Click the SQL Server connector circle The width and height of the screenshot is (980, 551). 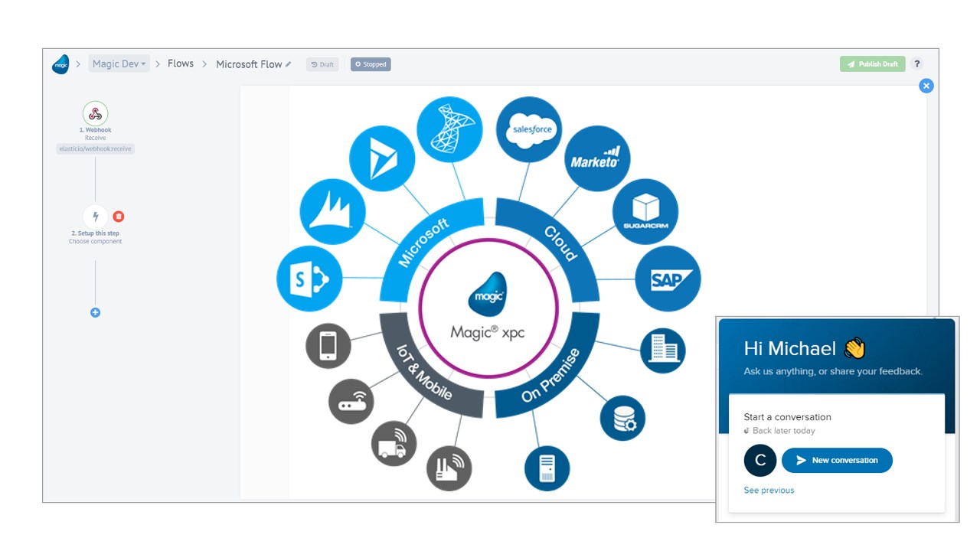(x=449, y=129)
